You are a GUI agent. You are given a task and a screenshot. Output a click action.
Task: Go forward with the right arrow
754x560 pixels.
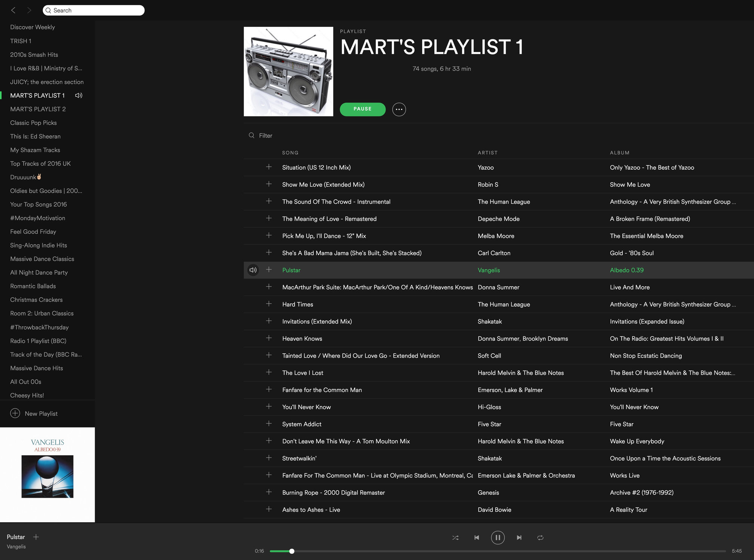[29, 10]
